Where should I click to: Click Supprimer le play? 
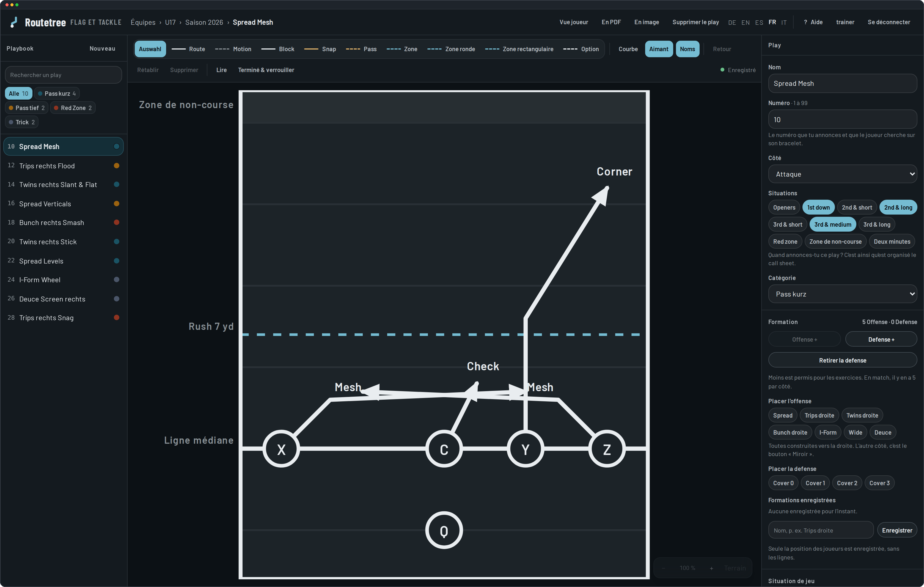[x=695, y=22]
